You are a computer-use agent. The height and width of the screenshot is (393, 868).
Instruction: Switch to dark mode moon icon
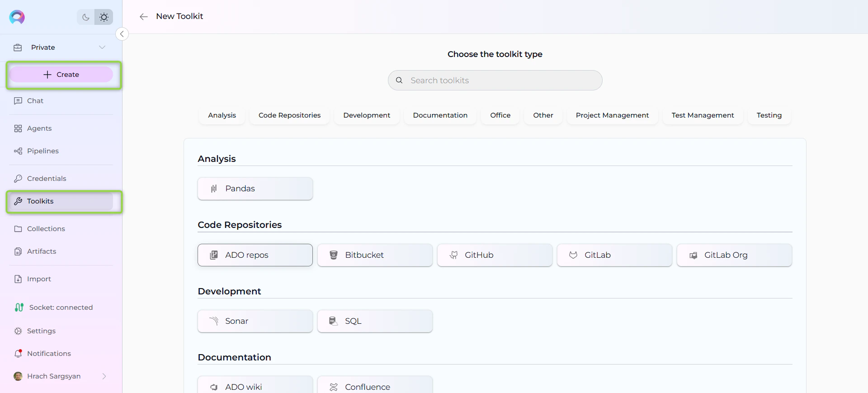tap(86, 17)
